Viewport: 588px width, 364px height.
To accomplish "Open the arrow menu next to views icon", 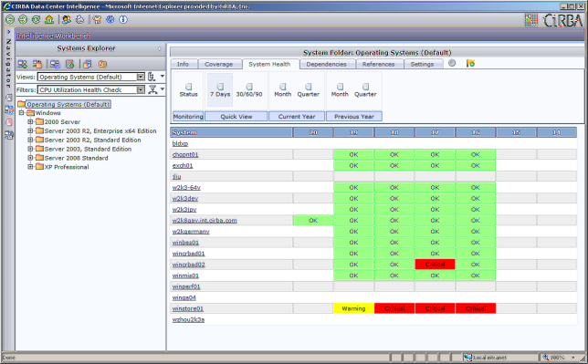I will coord(162,76).
